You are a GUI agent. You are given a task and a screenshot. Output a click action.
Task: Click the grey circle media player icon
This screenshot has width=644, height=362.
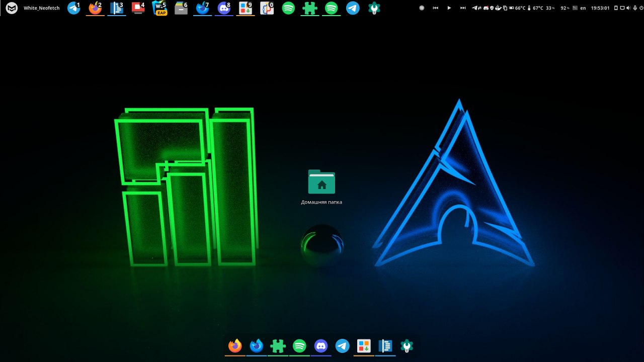(x=422, y=8)
